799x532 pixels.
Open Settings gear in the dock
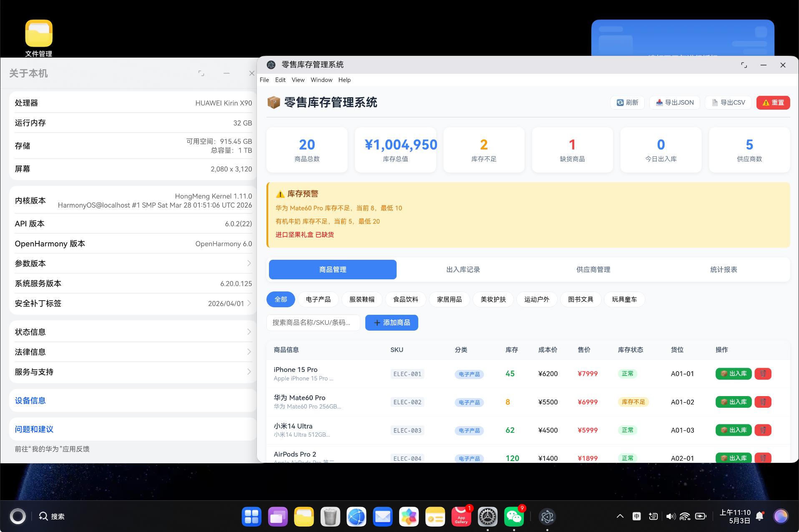487,517
